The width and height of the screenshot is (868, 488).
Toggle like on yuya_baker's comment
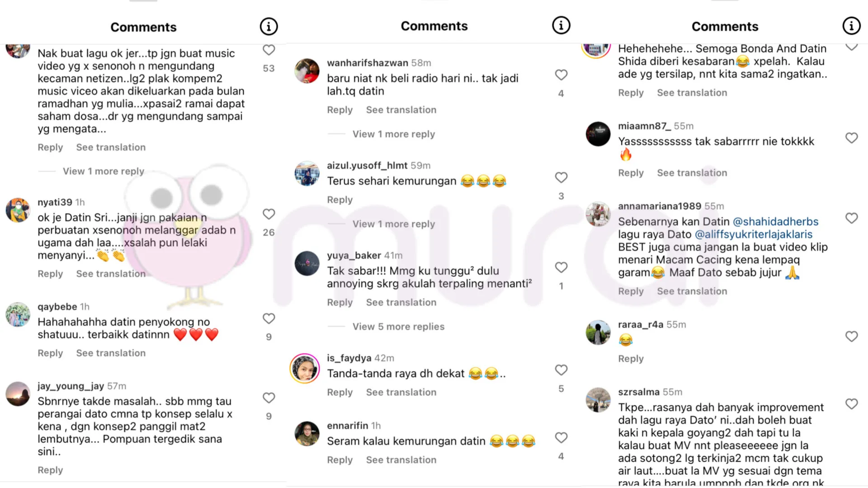click(561, 267)
